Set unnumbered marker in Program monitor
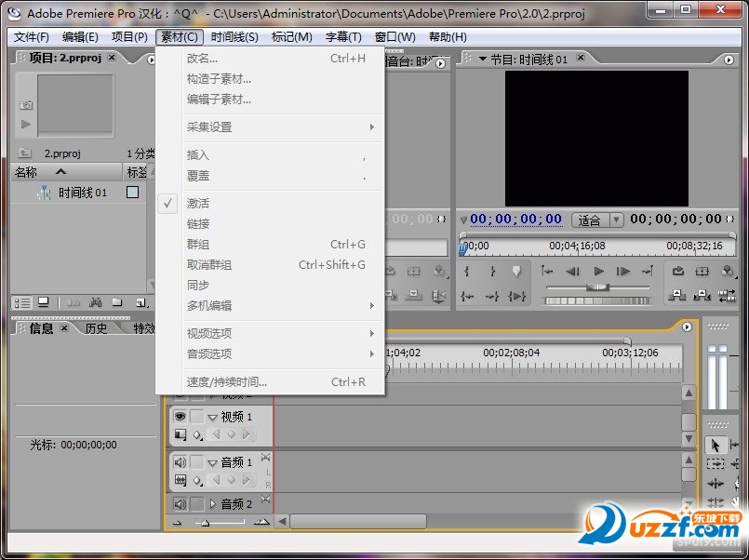Screen dimensions: 749x560 click(x=516, y=272)
